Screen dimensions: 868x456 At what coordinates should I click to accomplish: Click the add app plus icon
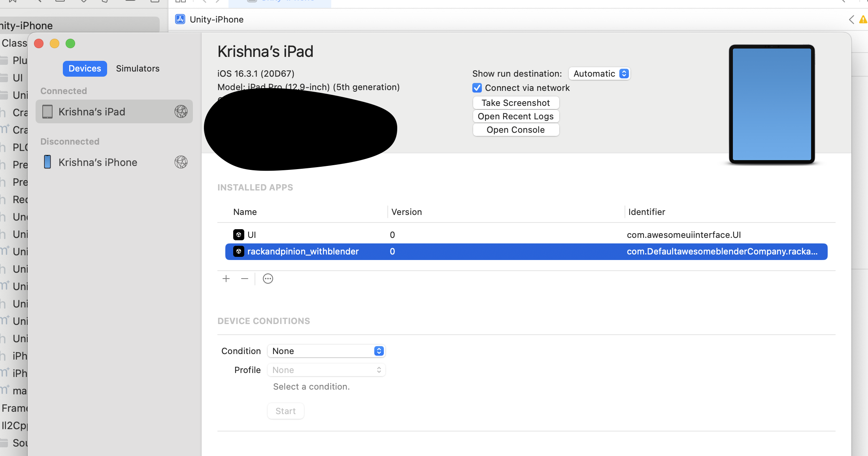(x=226, y=279)
